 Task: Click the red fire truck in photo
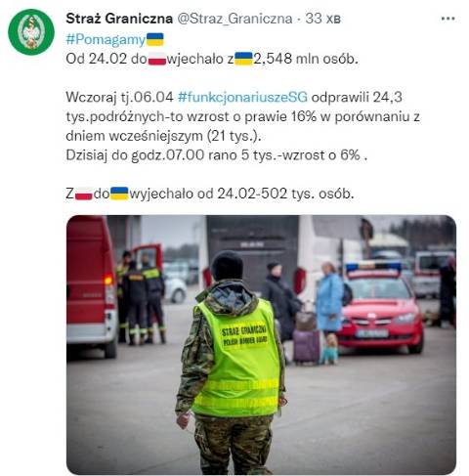(x=92, y=285)
